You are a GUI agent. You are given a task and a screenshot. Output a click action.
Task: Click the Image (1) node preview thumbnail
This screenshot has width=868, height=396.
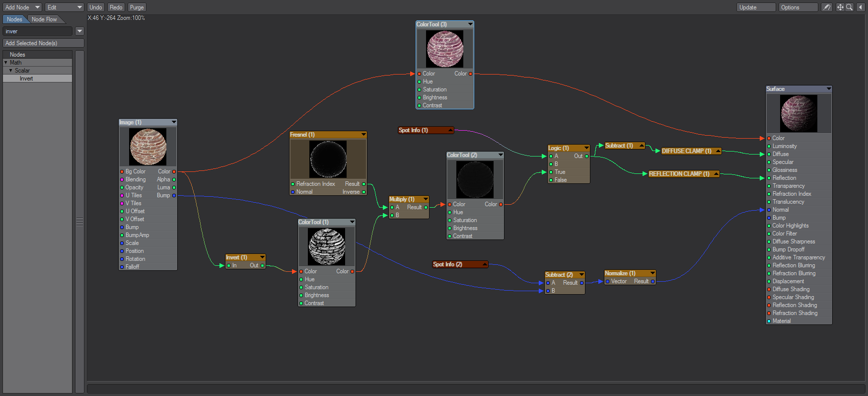(148, 147)
